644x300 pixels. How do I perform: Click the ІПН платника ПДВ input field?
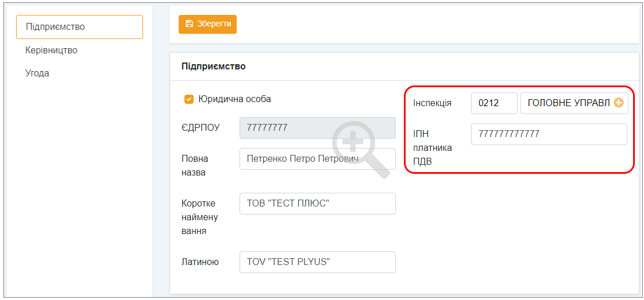tap(549, 134)
